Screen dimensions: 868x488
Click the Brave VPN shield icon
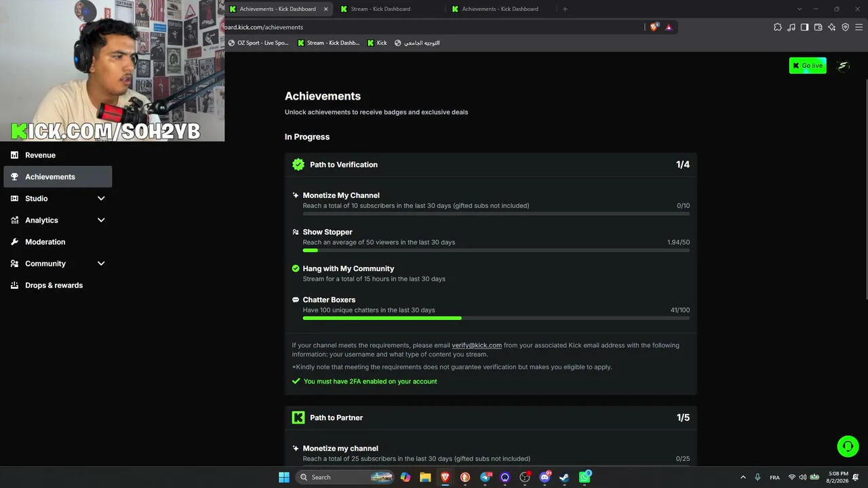point(845,27)
